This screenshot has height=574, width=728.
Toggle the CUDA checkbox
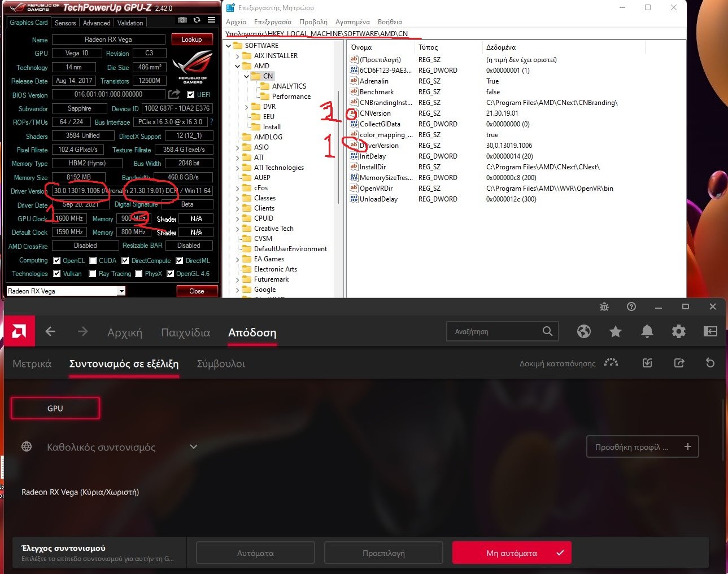(x=93, y=261)
